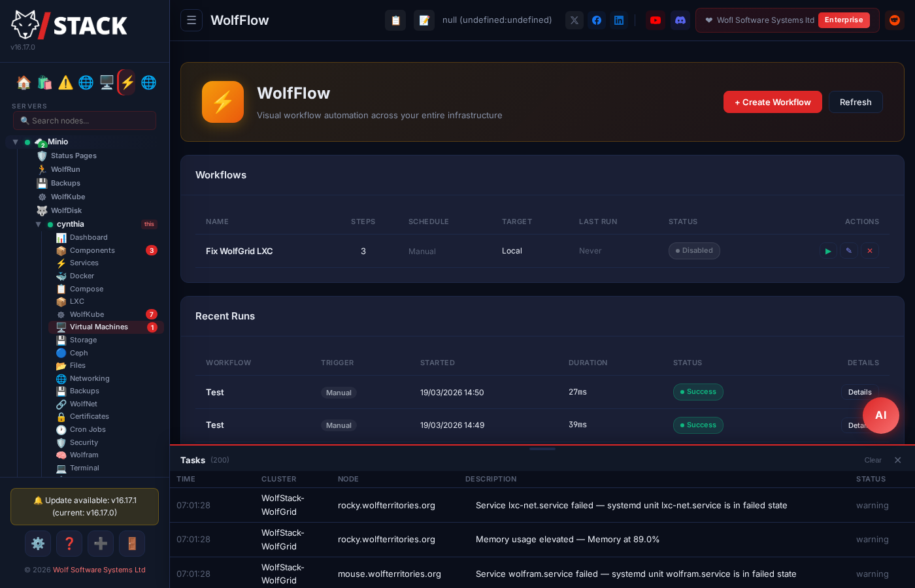Select the computer monitor icon in sidebar
The width and height of the screenshot is (915, 588).
coord(107,82)
